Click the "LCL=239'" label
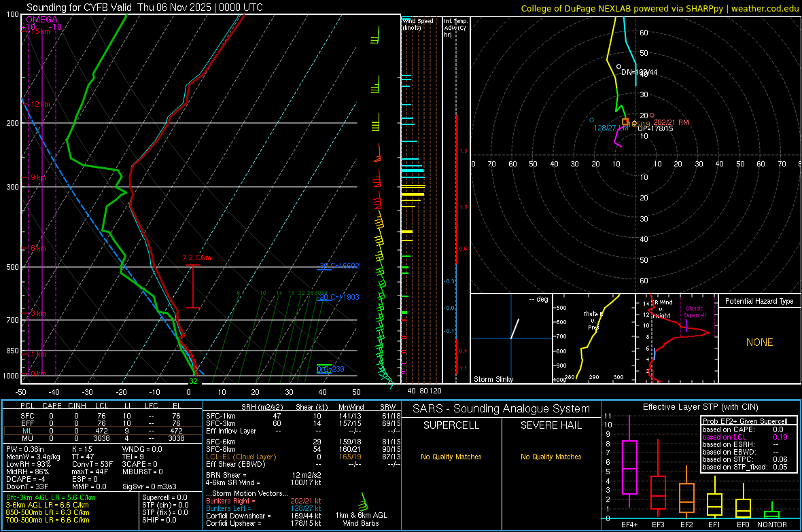This screenshot has height=532, width=802. point(330,370)
